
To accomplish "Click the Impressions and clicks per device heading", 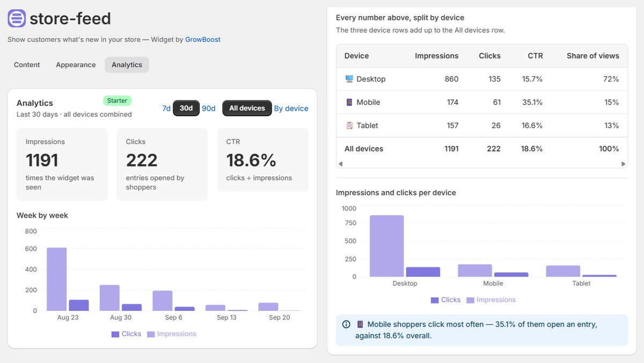I will (x=396, y=192).
